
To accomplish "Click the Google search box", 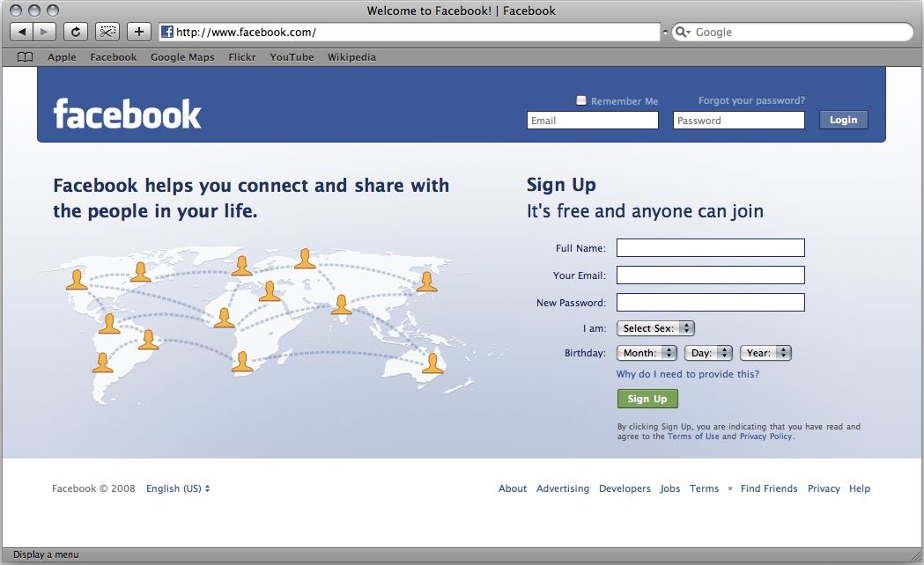I will (x=793, y=32).
